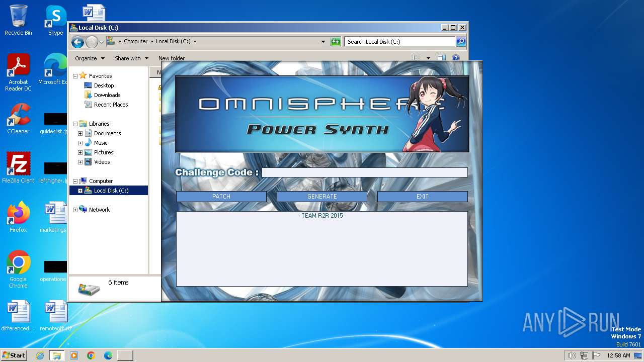Expand the Network tree node
This screenshot has height=362, width=644.
tap(75, 210)
